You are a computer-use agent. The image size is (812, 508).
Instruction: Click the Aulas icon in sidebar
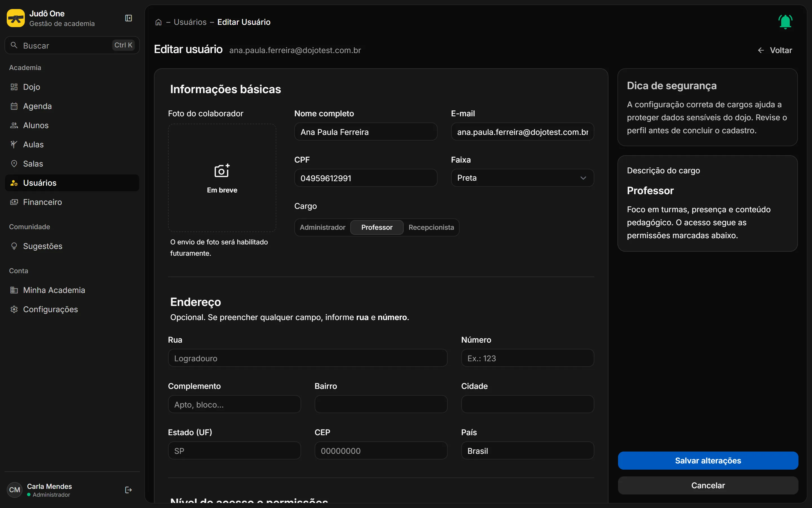(14, 144)
